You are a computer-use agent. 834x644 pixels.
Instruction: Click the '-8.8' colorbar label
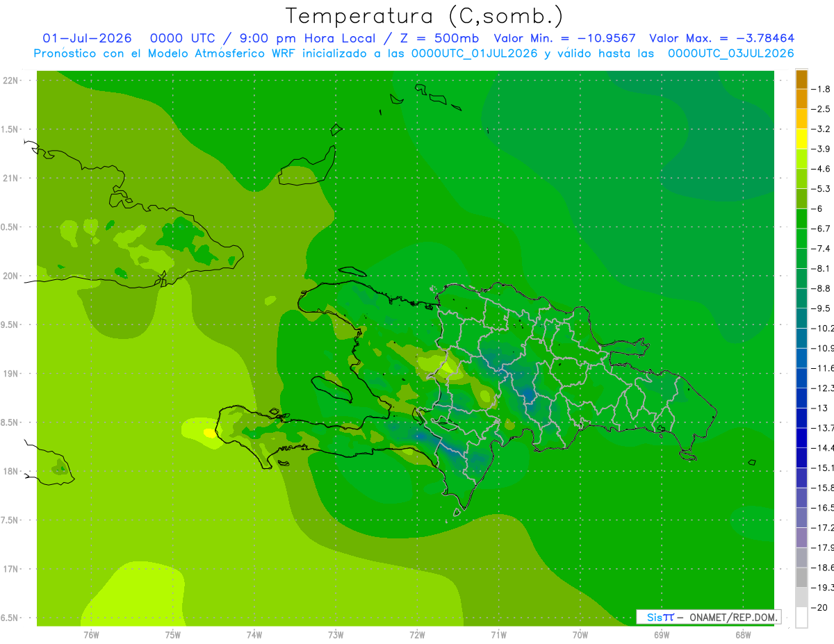point(822,288)
